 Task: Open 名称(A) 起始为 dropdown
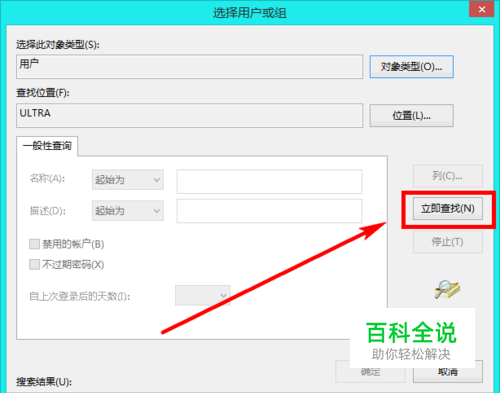point(128,180)
